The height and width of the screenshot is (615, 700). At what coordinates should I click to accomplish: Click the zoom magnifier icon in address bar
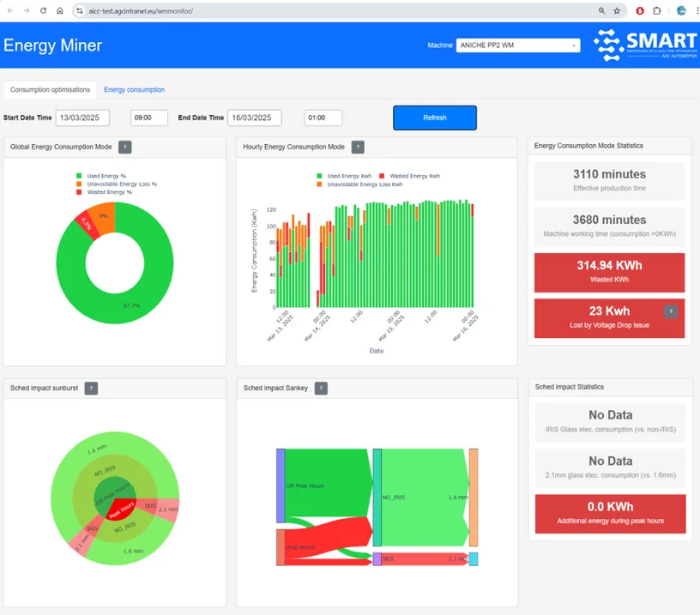tap(602, 10)
